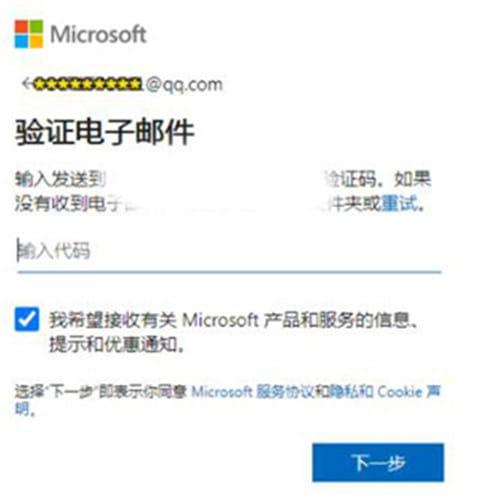Click the checkmark icon inside blue checkbox
The width and height of the screenshot is (480, 498).
tap(27, 319)
